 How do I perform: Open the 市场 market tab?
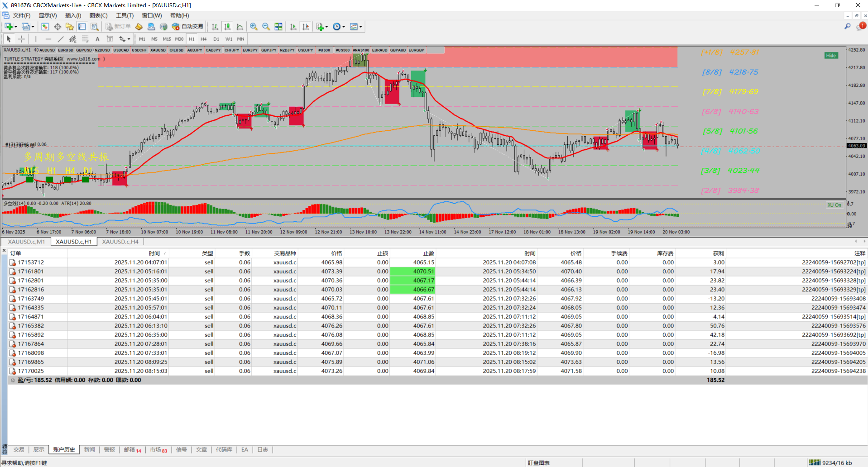coord(158,450)
